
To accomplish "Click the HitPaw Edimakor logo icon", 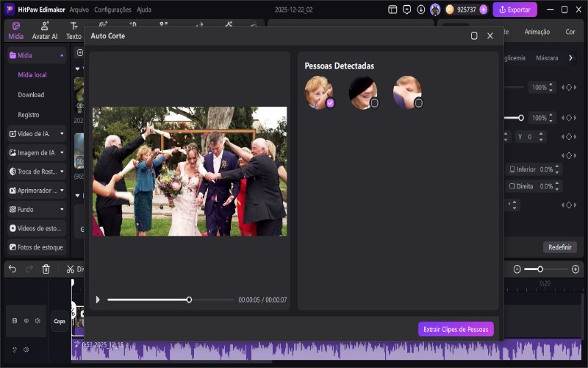I will 9,10.
